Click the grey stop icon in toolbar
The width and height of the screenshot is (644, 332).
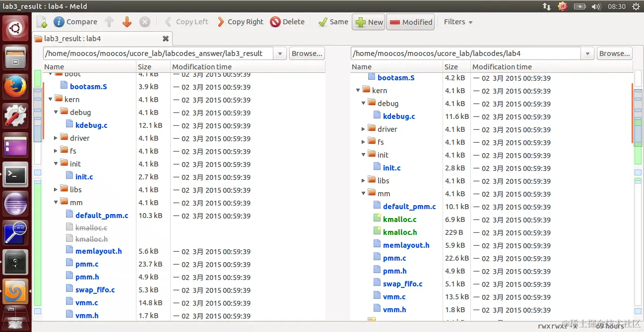(145, 22)
